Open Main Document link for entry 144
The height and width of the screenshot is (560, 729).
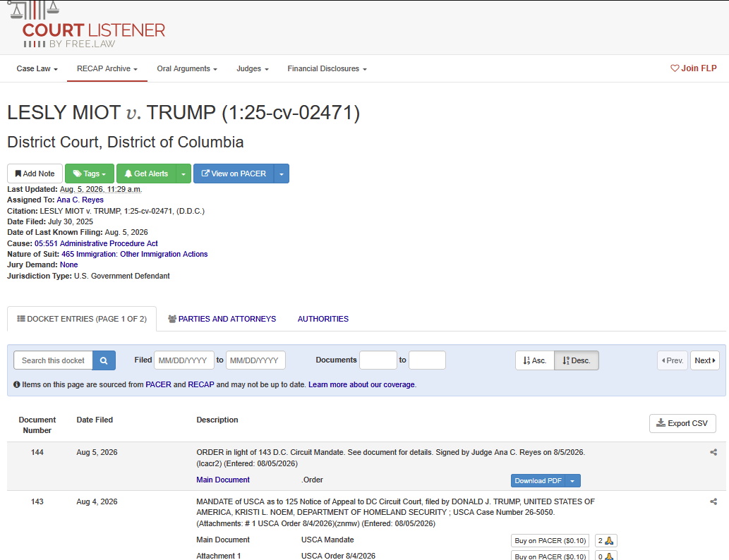[x=223, y=480]
